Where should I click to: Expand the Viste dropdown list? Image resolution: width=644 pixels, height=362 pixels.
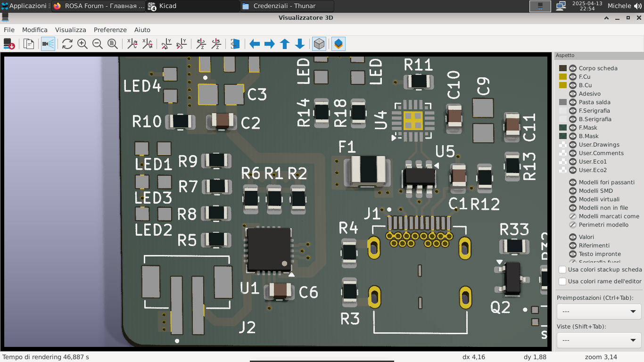pos(599,340)
